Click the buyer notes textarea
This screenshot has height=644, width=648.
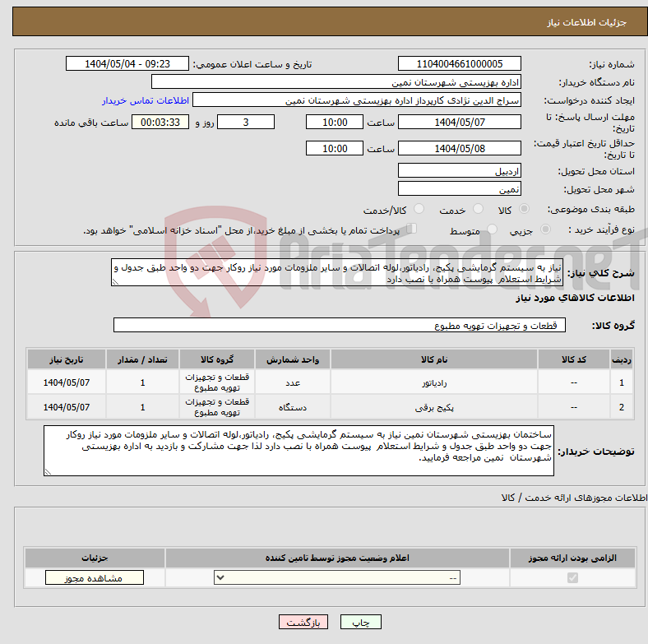click(x=299, y=451)
